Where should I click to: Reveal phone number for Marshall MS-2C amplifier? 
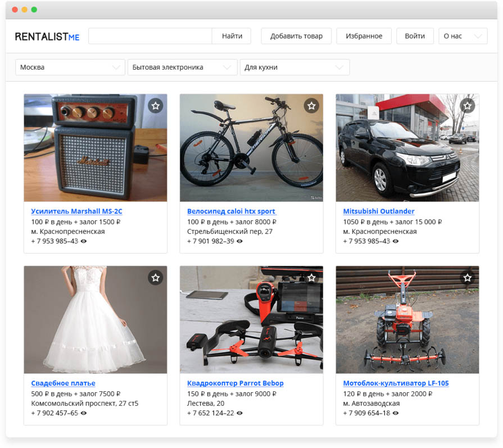83,241
